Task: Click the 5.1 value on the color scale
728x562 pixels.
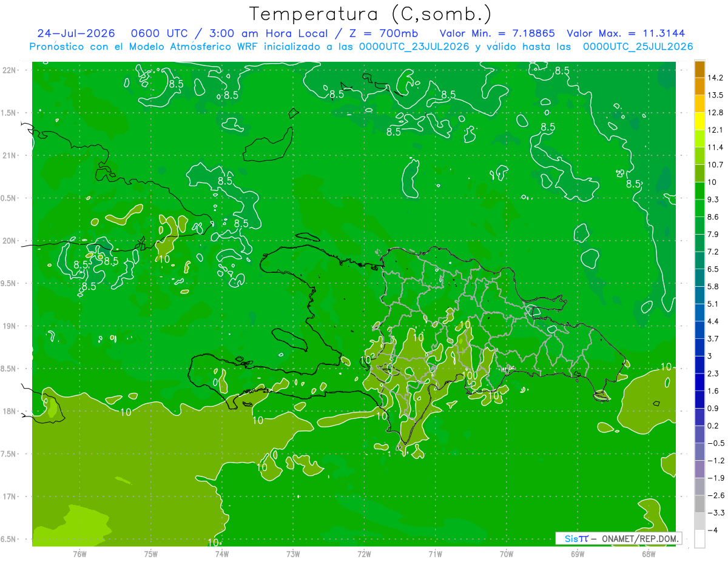Action: click(713, 304)
